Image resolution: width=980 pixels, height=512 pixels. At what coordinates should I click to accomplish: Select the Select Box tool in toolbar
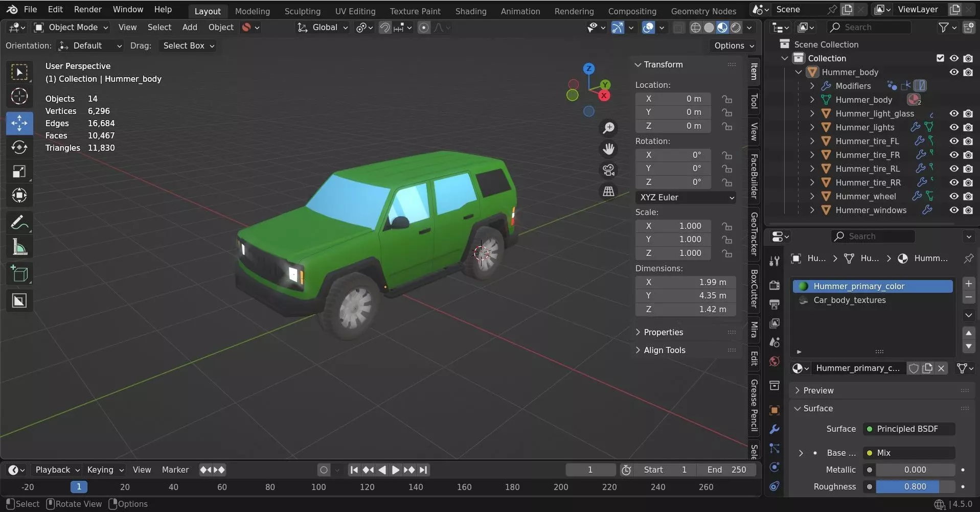[19, 73]
